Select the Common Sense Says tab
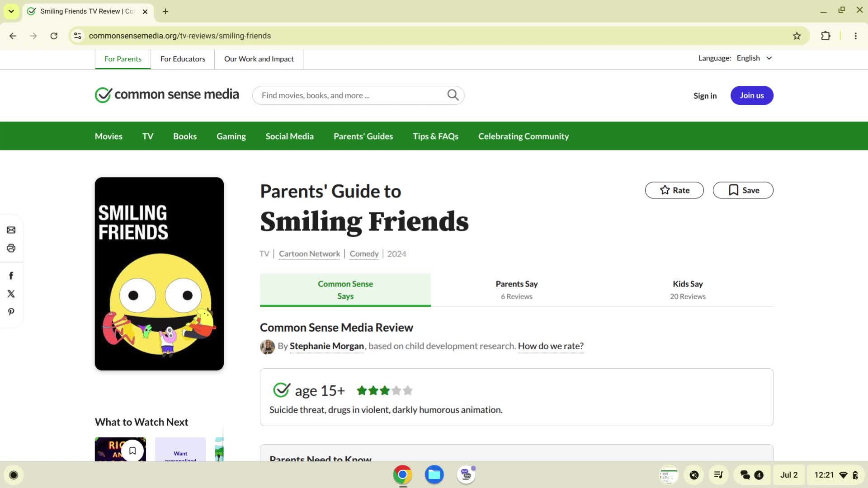This screenshot has height=488, width=868. [x=345, y=290]
